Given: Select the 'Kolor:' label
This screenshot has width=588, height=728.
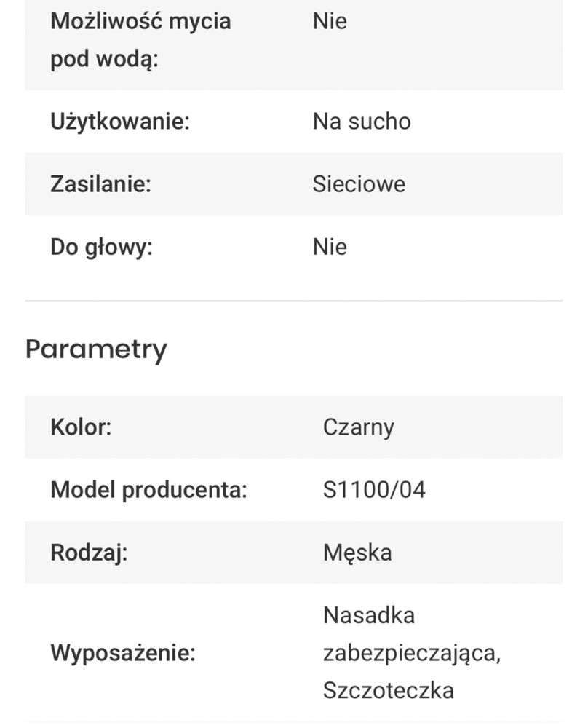Looking at the screenshot, I should (81, 427).
